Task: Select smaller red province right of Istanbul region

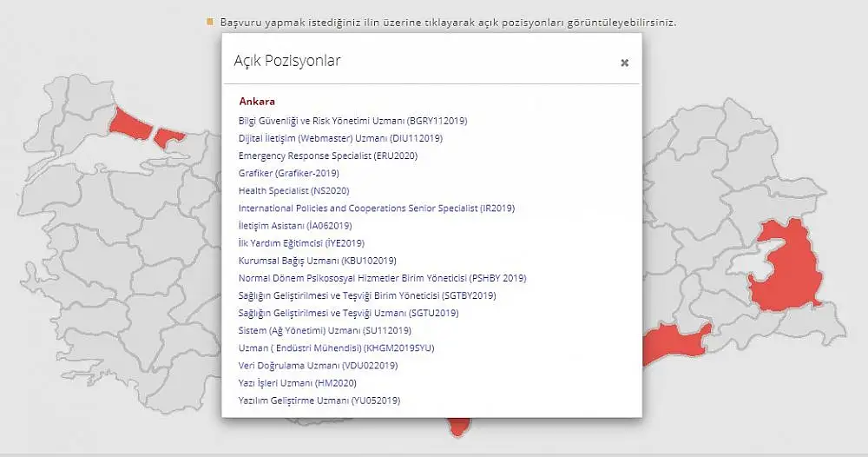Action: (168, 137)
